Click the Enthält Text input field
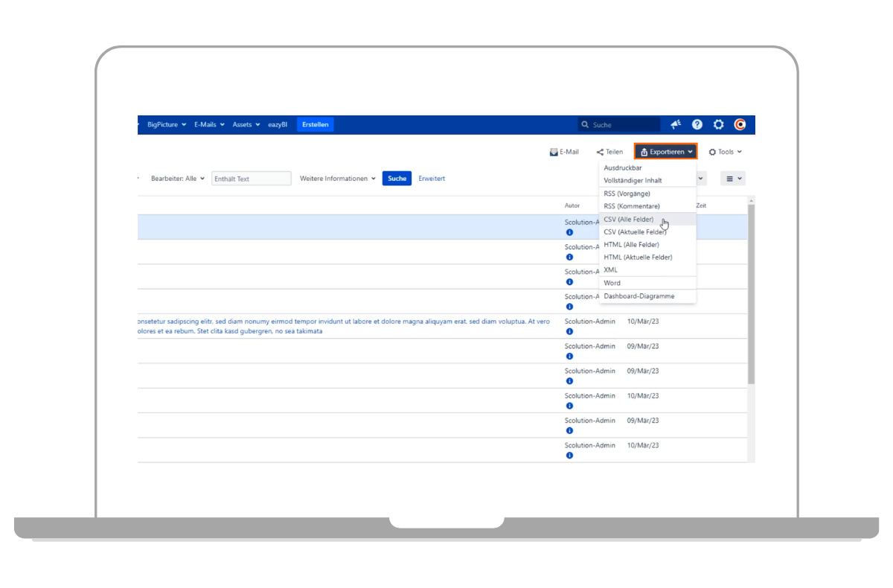 click(252, 179)
